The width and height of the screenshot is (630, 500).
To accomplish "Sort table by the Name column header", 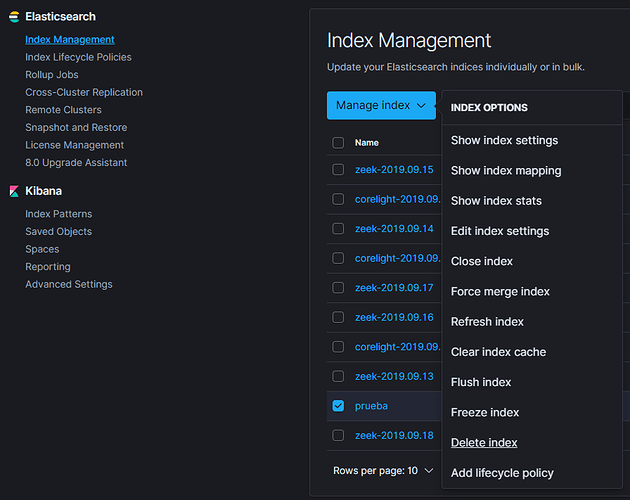I will point(367,143).
